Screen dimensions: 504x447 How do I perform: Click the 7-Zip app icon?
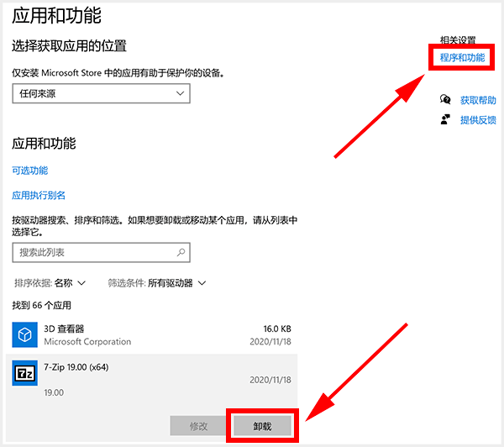point(26,372)
